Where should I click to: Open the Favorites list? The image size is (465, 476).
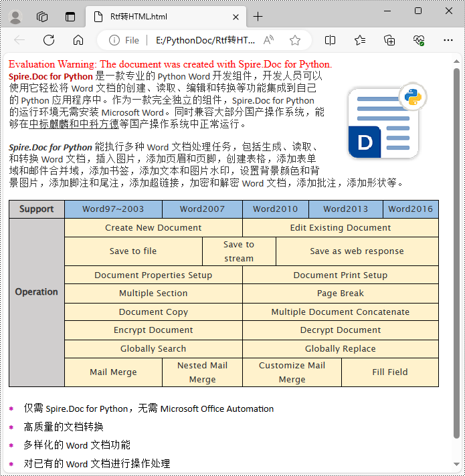360,40
